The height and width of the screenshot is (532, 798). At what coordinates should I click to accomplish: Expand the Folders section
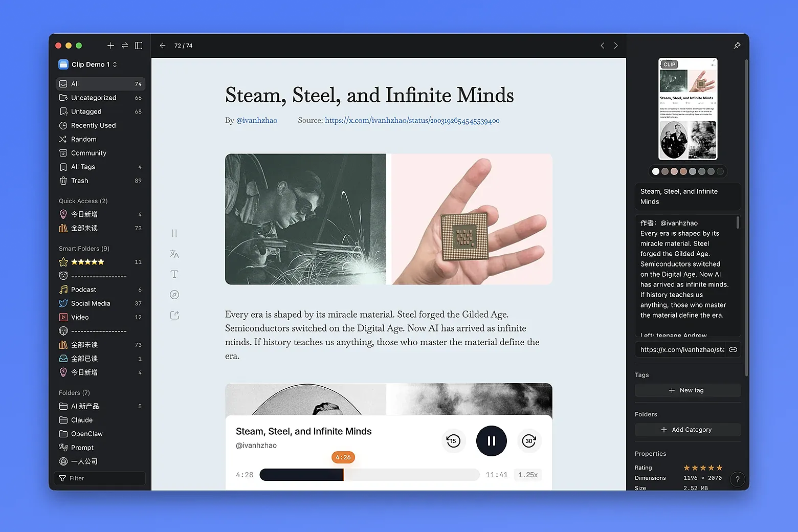73,392
